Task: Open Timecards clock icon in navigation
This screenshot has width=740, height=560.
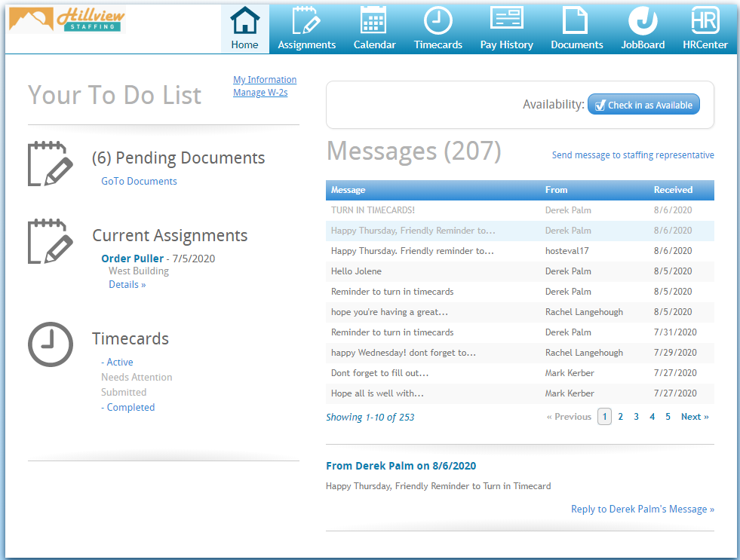Action: pyautogui.click(x=438, y=20)
